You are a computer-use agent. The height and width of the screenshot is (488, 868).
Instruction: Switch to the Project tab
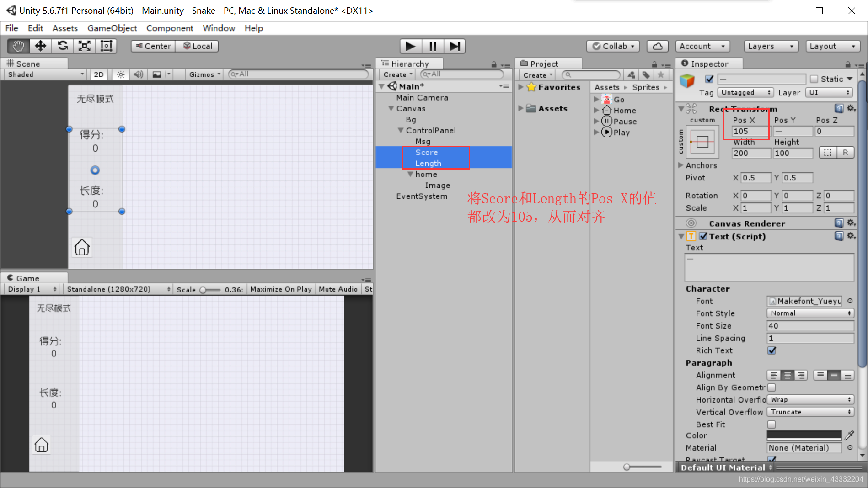[548, 64]
